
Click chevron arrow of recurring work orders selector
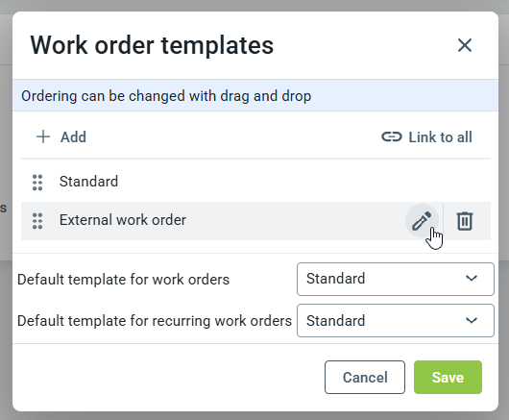[x=472, y=321]
